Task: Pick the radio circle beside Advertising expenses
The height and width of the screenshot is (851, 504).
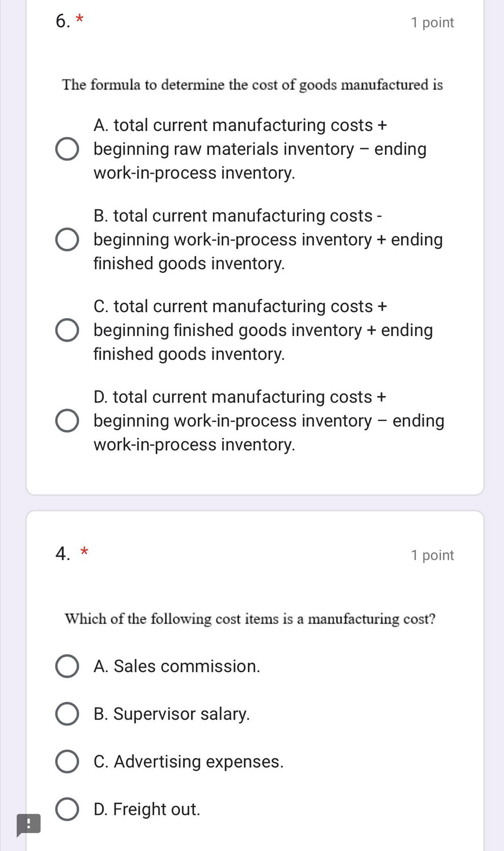Action: pyautogui.click(x=67, y=762)
